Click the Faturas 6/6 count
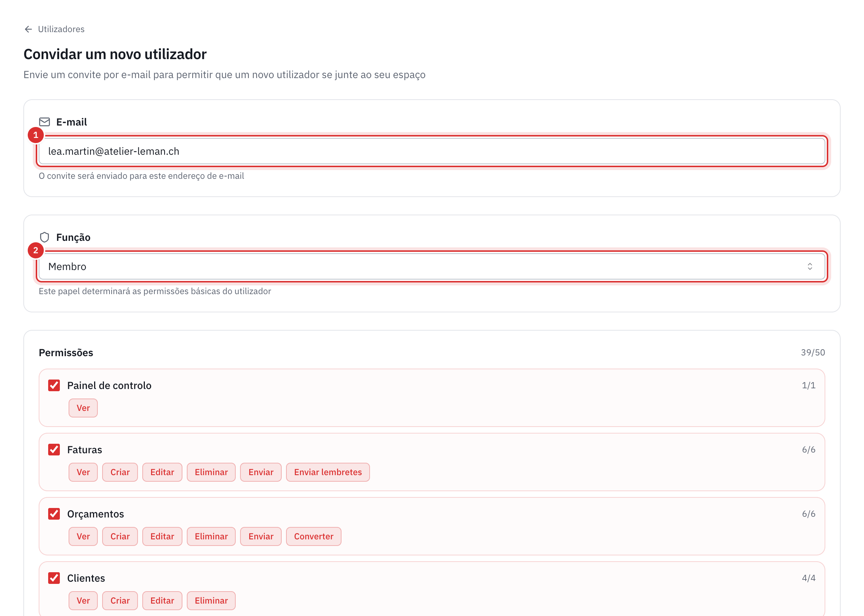This screenshot has width=864, height=616. pyautogui.click(x=808, y=449)
